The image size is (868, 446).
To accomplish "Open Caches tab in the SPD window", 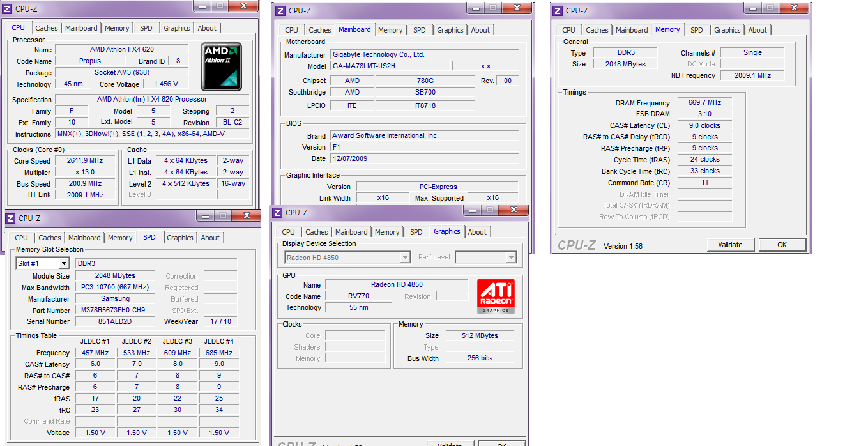I will tap(50, 238).
